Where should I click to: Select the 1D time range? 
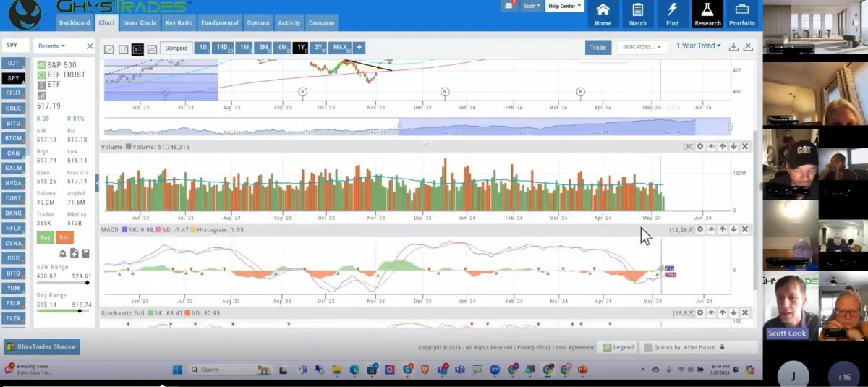(x=203, y=48)
